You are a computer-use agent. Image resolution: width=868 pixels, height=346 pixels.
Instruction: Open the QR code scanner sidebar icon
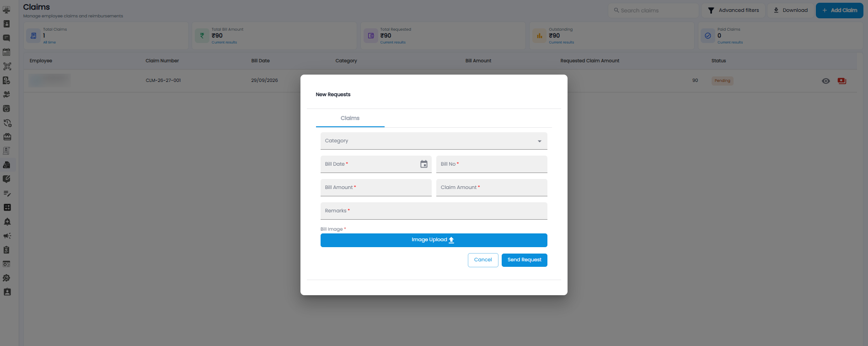7,66
